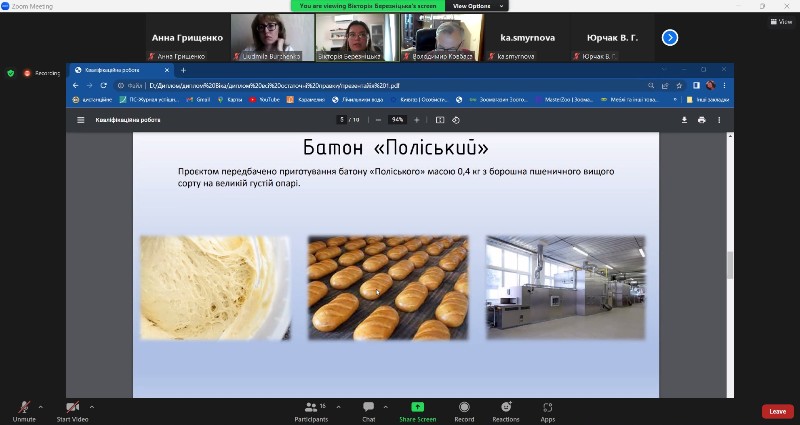
Task: Click the address bar with PDF path
Action: coord(378,86)
